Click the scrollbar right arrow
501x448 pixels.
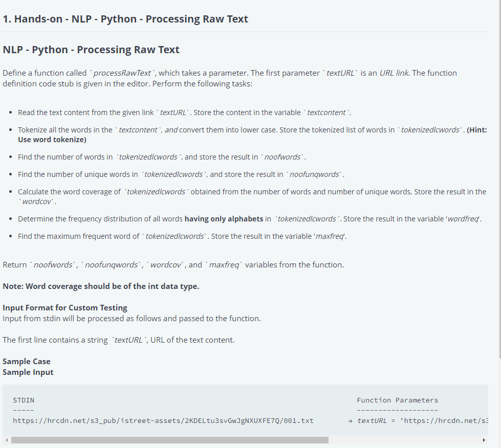pyautogui.click(x=484, y=439)
